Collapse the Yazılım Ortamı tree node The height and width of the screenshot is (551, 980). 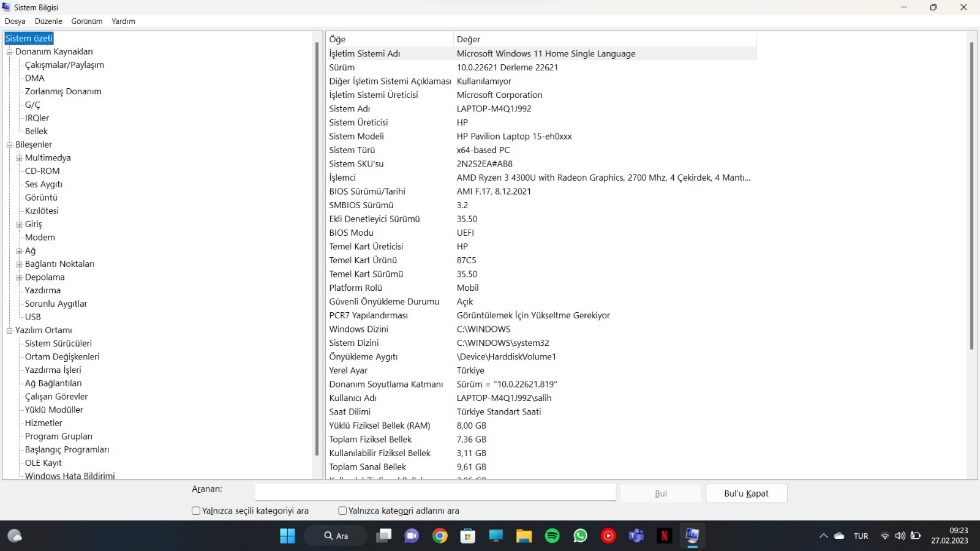coord(10,331)
